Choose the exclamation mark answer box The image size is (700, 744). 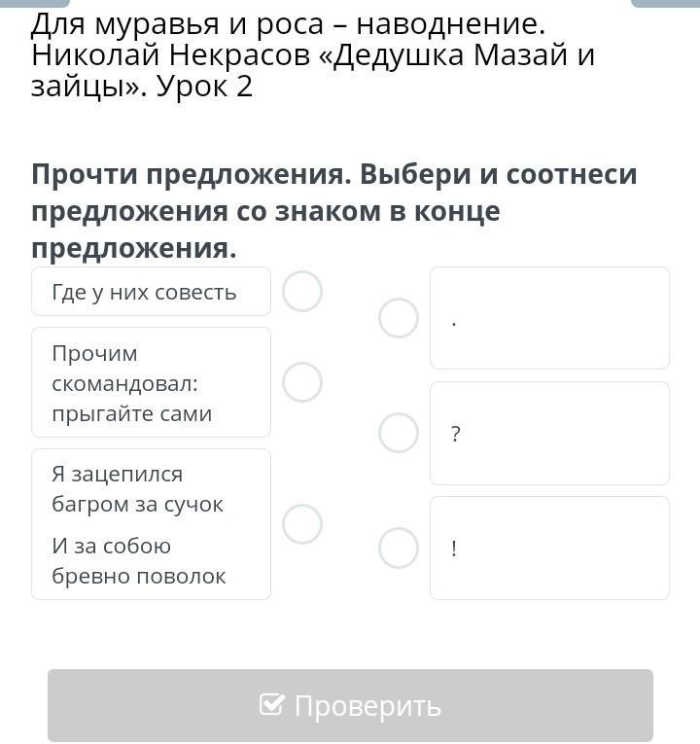[x=549, y=548]
